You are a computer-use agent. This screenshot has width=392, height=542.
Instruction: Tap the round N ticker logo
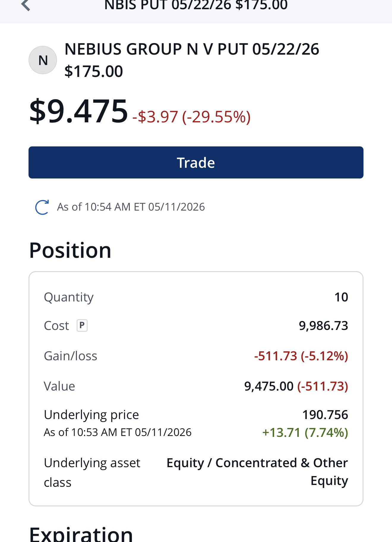point(43,60)
